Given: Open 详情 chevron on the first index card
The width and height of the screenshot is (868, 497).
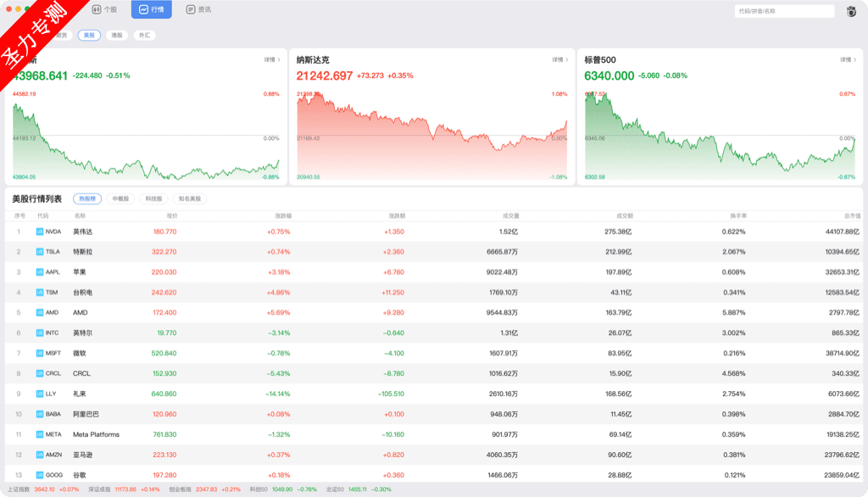Looking at the screenshot, I should pos(272,60).
